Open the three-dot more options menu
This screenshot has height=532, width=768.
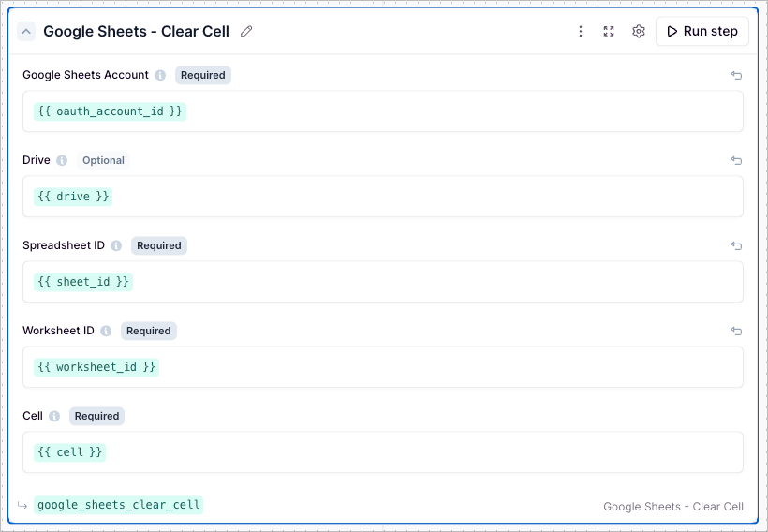[x=581, y=31]
